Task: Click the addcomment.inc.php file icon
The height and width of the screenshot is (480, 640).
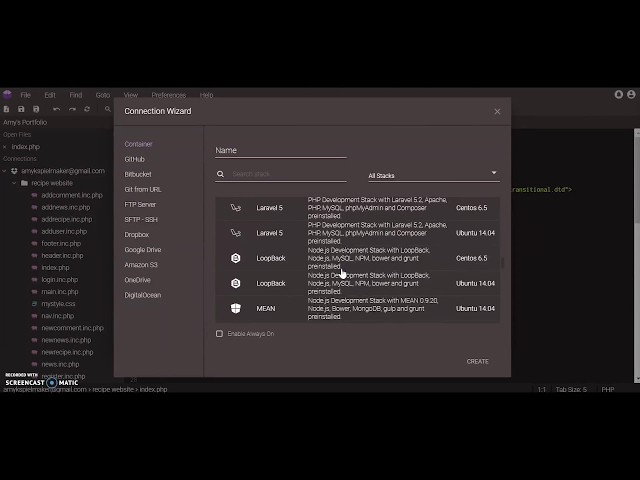Action: coord(35,195)
